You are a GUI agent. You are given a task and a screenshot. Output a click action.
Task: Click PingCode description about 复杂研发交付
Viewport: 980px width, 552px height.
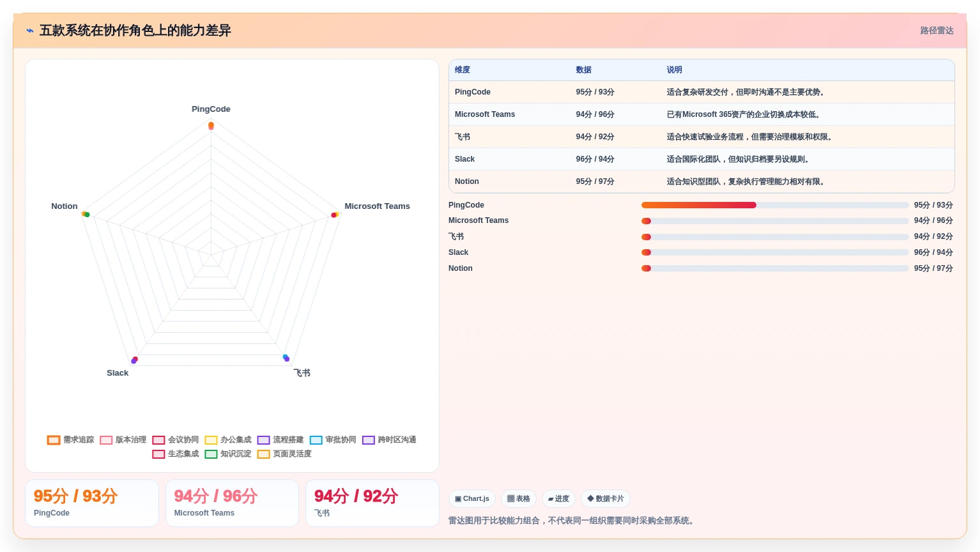point(747,92)
